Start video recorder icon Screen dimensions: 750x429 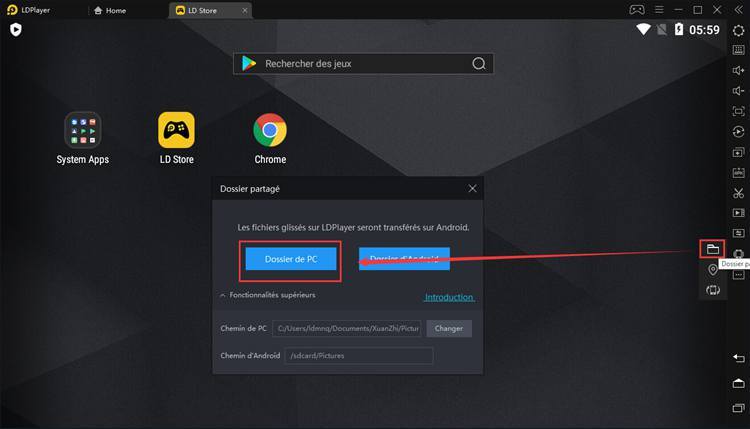tap(739, 213)
